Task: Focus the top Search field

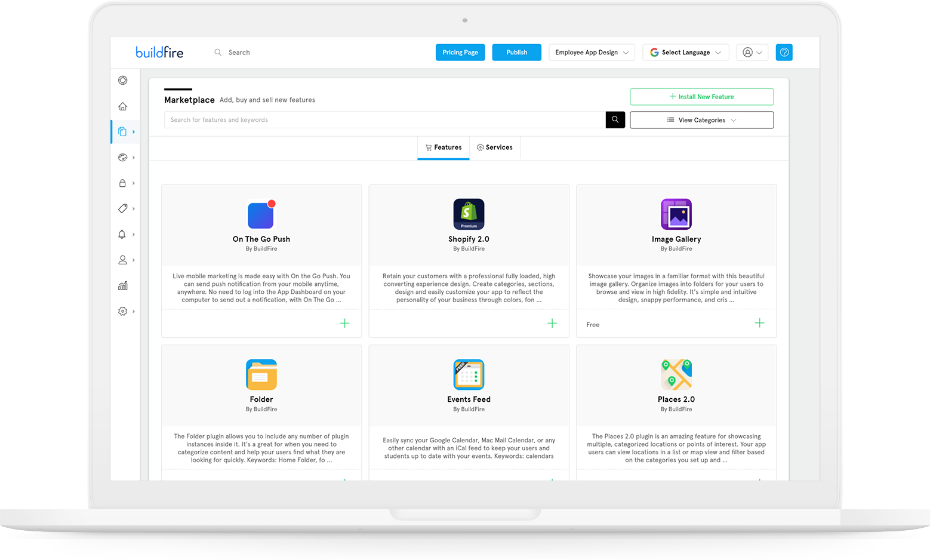Action: (x=239, y=53)
